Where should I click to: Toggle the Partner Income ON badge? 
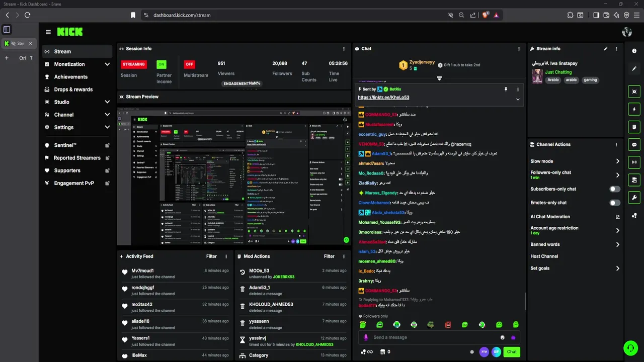point(162,64)
